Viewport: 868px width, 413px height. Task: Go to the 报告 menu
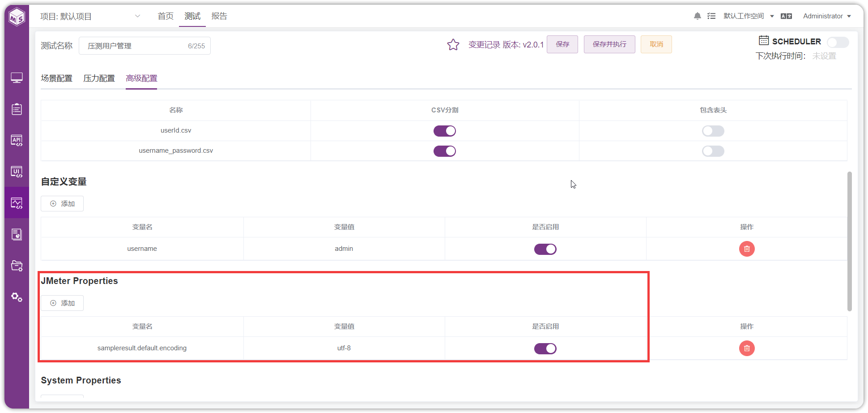(219, 16)
